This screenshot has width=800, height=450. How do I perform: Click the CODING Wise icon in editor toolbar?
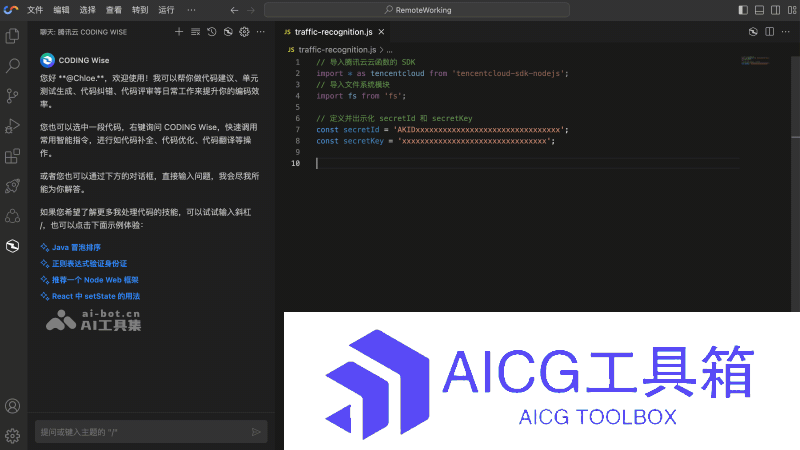coord(753,32)
